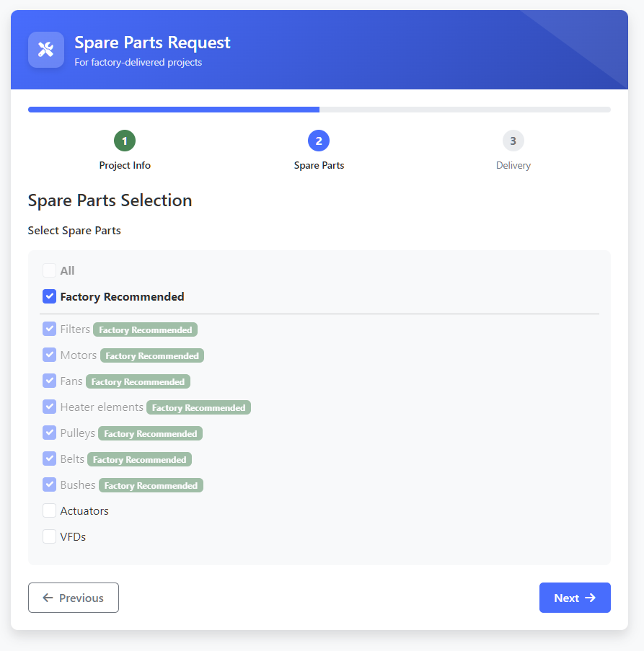Click the step 1 green circle
644x651 pixels.
click(125, 141)
